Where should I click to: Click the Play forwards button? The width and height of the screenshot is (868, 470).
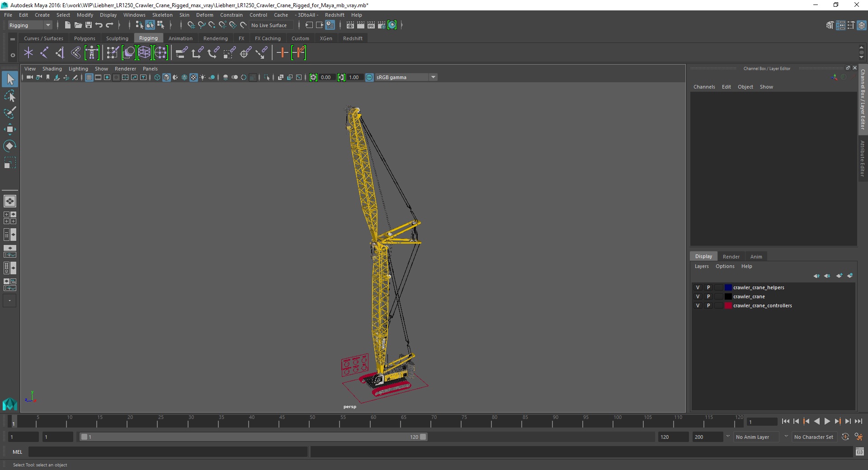(827, 421)
